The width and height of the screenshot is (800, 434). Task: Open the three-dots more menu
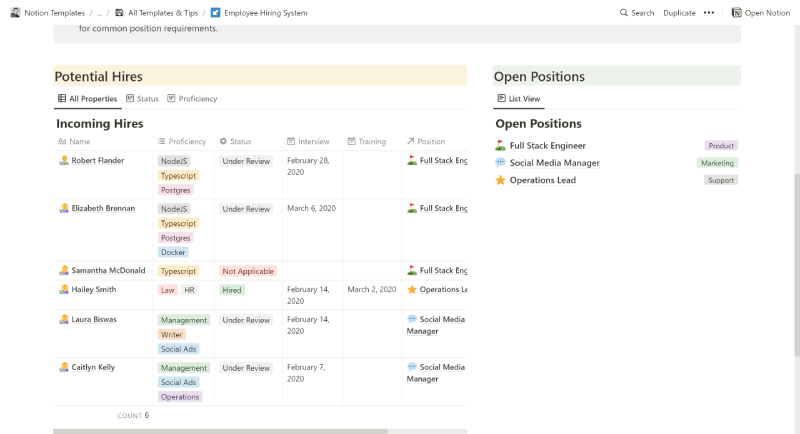coord(709,13)
